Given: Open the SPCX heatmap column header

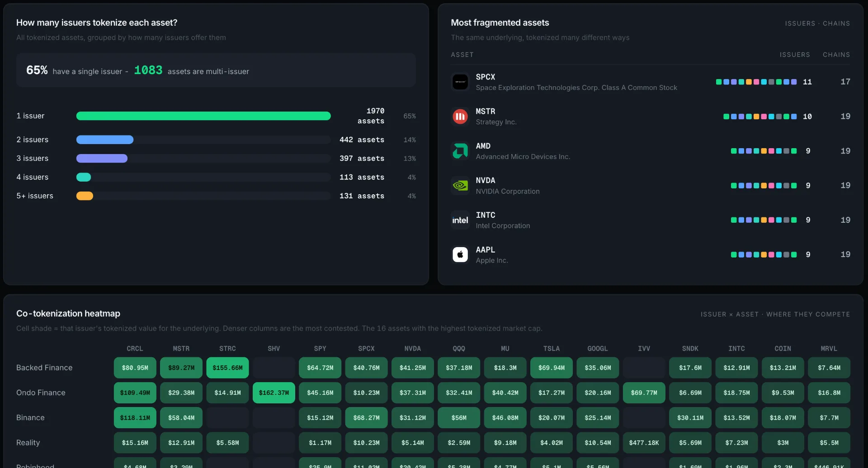Looking at the screenshot, I should pos(366,349).
